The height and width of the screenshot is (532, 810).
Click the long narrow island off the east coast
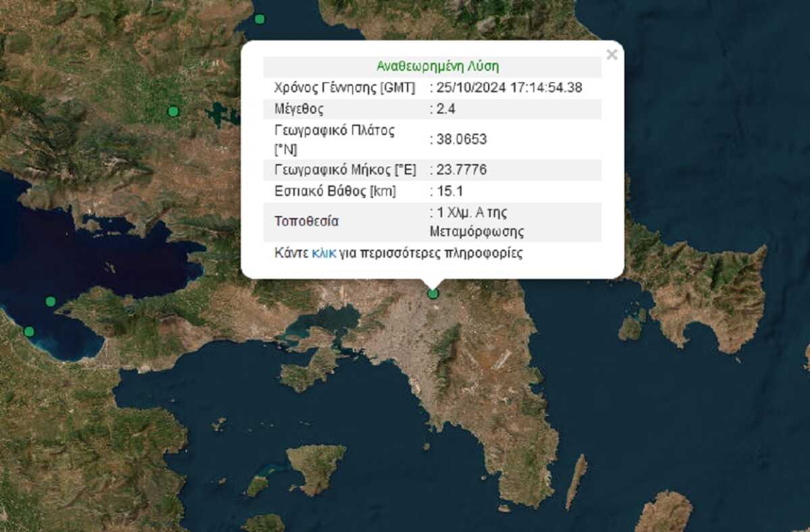pyautogui.click(x=576, y=479)
